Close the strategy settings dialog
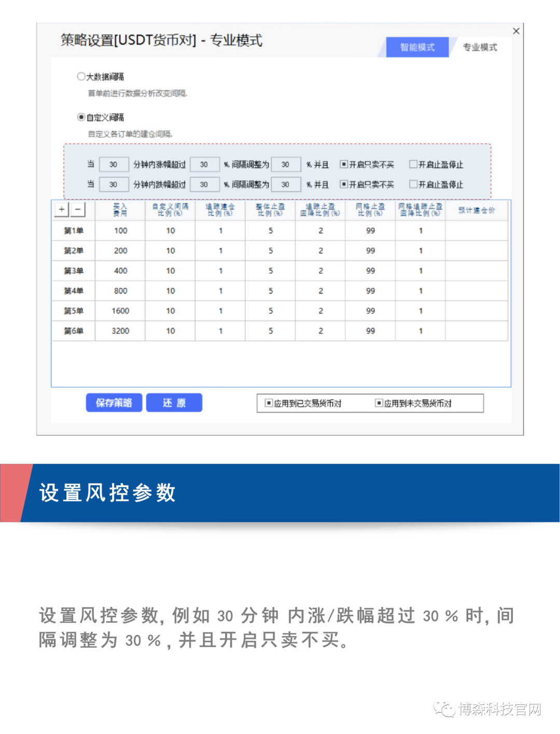560x734 pixels. click(x=516, y=31)
